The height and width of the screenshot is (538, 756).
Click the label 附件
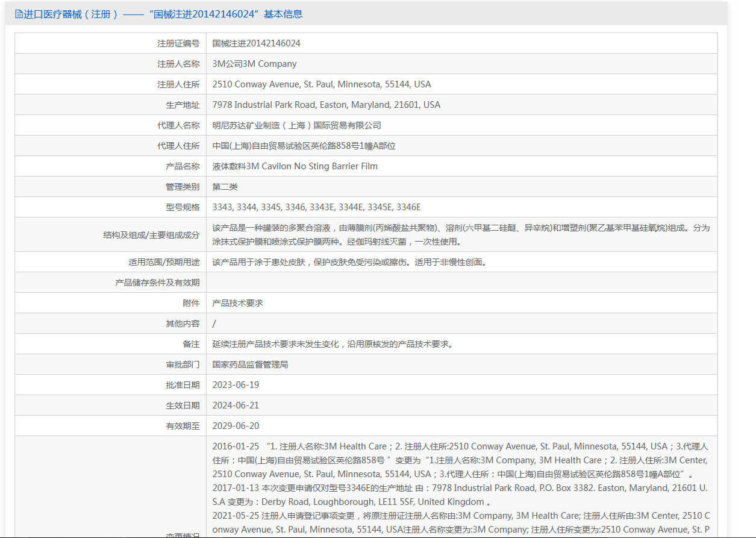pyautogui.click(x=191, y=303)
